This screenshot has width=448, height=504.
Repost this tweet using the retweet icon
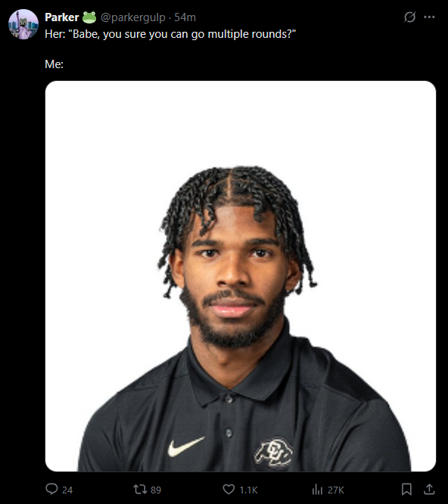[140, 489]
